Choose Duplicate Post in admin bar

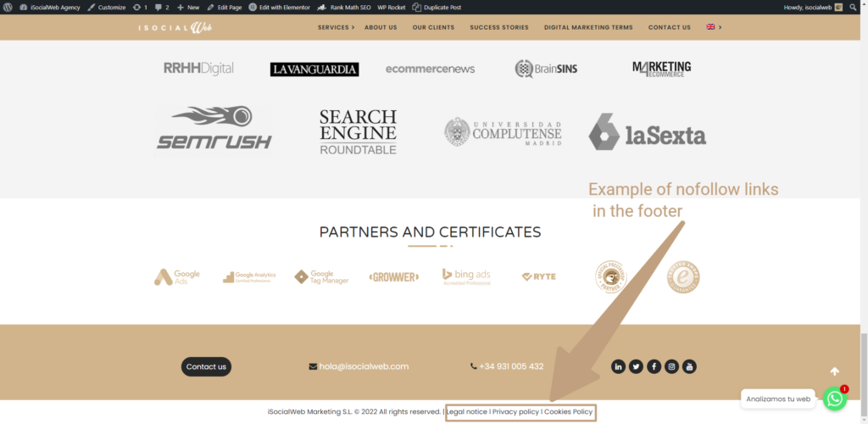pos(437,7)
